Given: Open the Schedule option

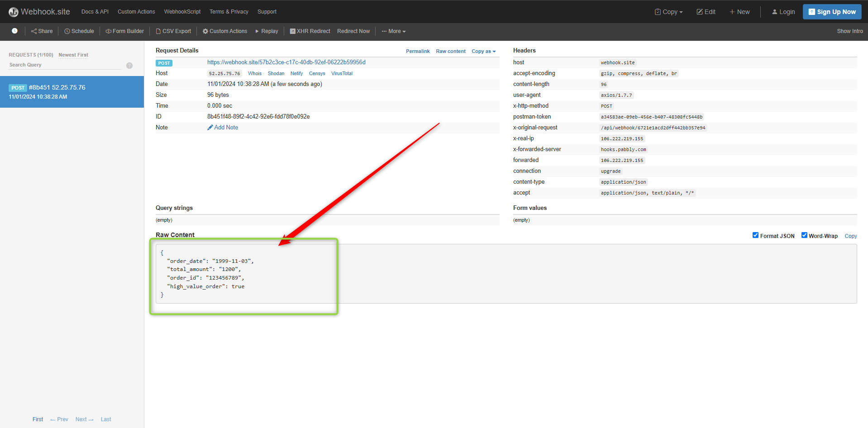Looking at the screenshot, I should (x=79, y=31).
